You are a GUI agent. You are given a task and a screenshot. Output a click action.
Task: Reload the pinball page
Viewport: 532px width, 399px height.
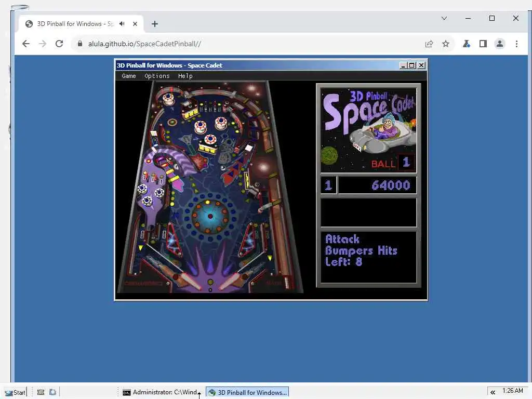coord(59,44)
